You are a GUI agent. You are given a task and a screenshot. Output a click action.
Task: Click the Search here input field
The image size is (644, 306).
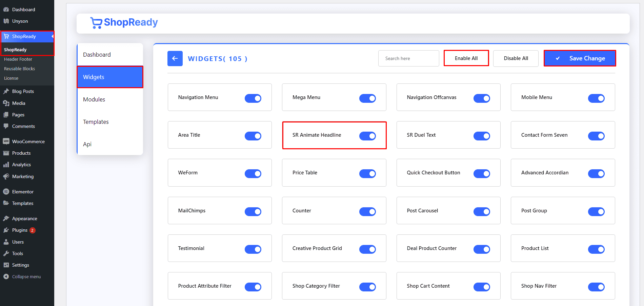[408, 58]
